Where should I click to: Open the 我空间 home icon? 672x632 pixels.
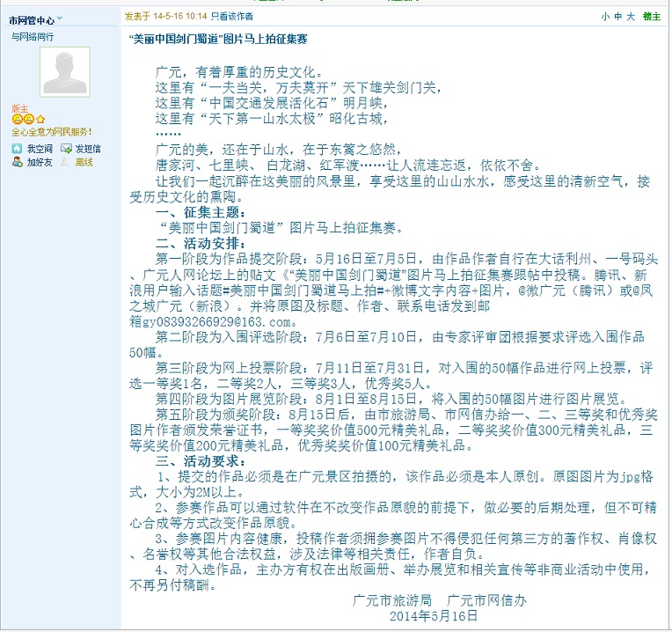[17, 149]
